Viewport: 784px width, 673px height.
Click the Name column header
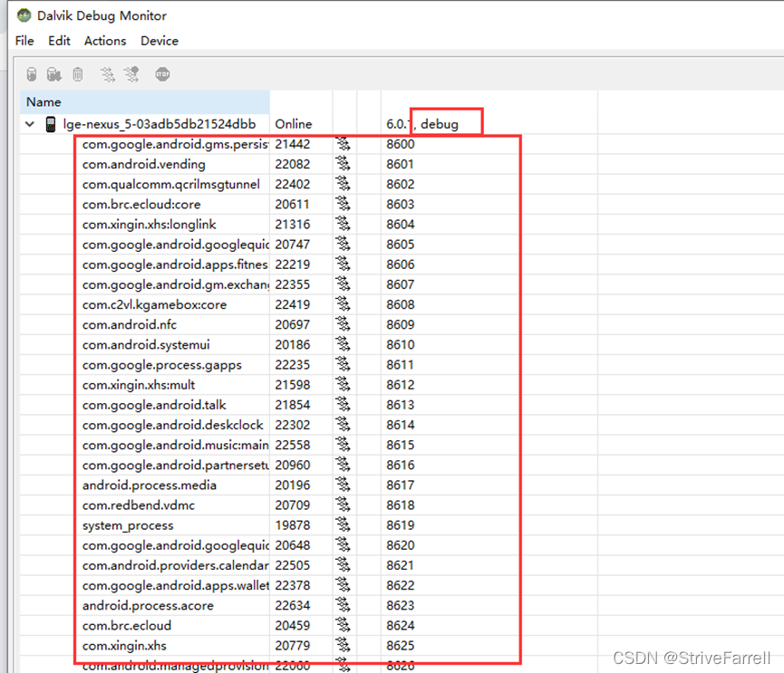[x=145, y=102]
